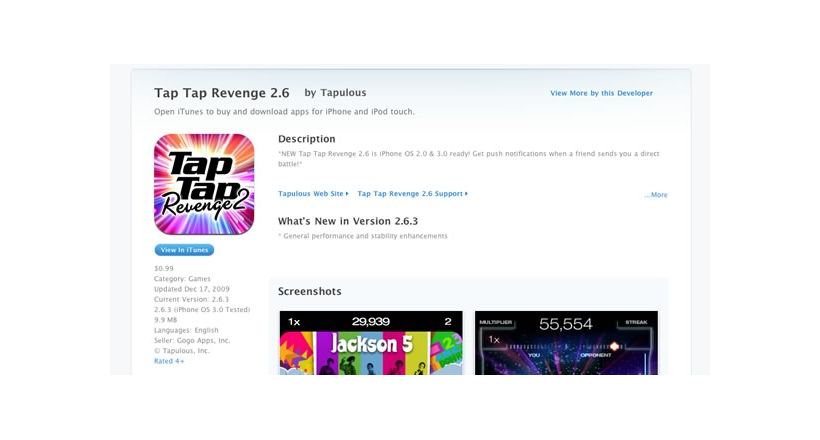Click the Category: Games line
Image resolution: width=820 pixels, height=440 pixels.
coord(182,279)
